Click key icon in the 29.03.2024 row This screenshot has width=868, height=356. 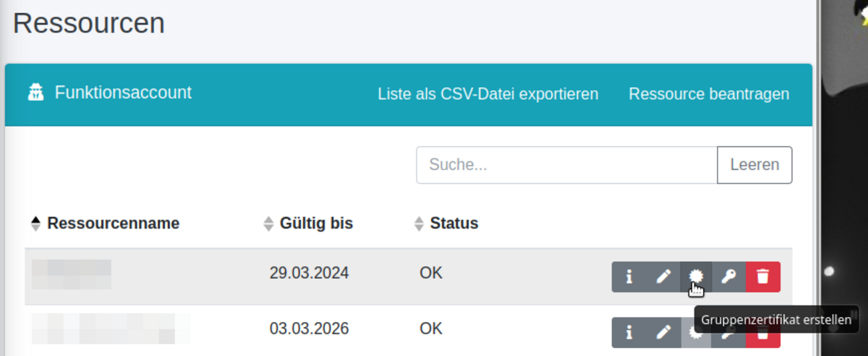pyautogui.click(x=729, y=276)
